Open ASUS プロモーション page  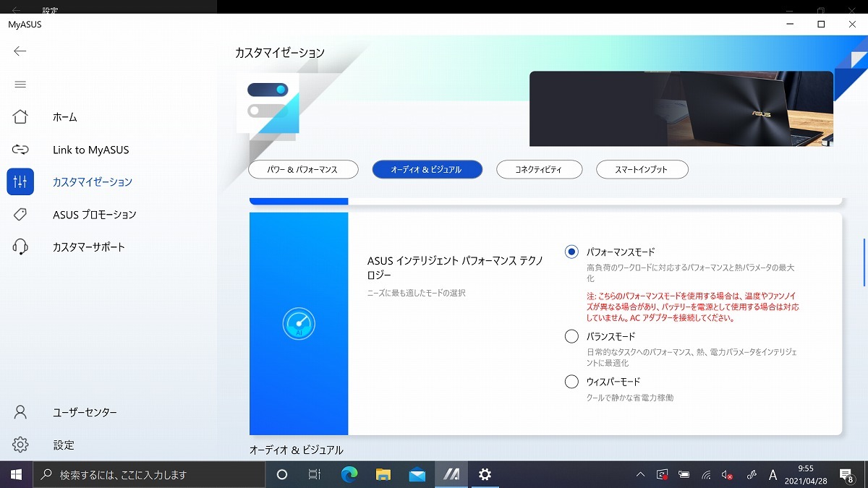[x=94, y=215]
